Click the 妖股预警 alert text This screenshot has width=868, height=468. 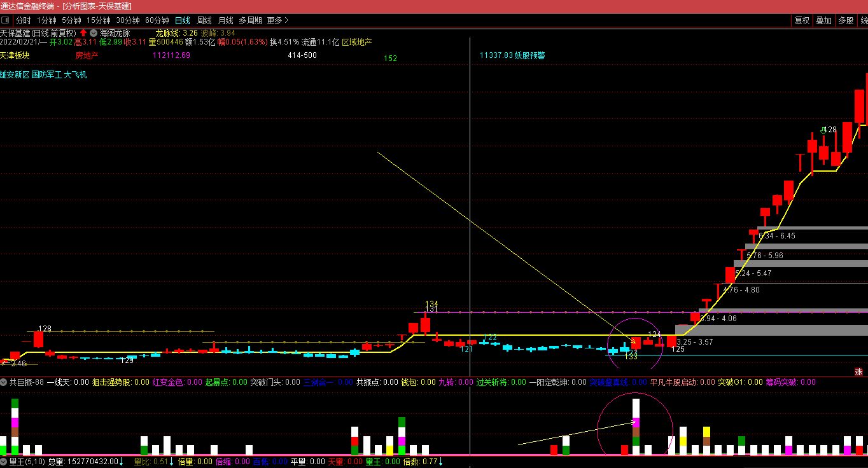coord(530,55)
